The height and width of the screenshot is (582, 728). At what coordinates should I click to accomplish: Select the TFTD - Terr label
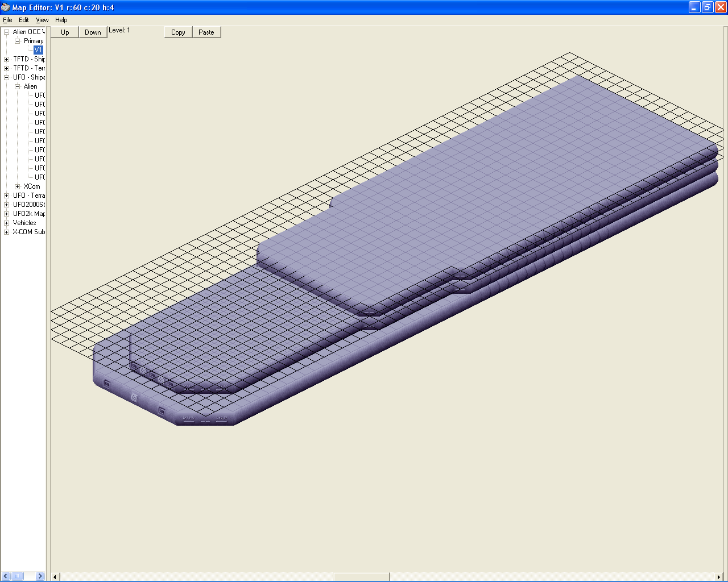tap(29, 68)
